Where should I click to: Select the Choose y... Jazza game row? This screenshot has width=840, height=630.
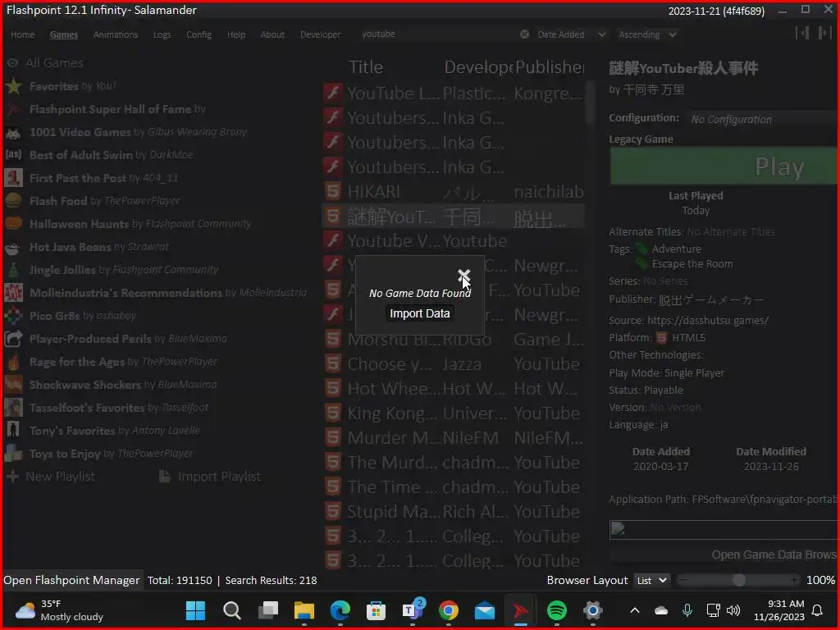tap(453, 364)
